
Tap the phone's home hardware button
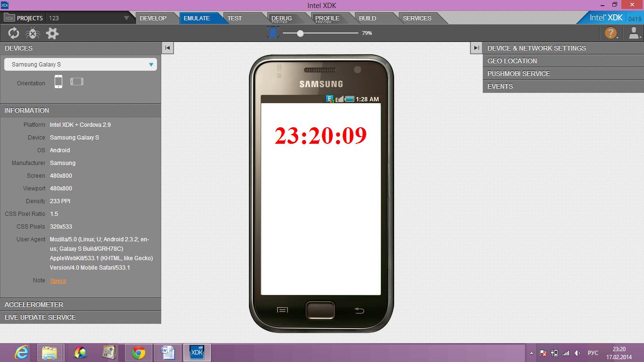320,310
